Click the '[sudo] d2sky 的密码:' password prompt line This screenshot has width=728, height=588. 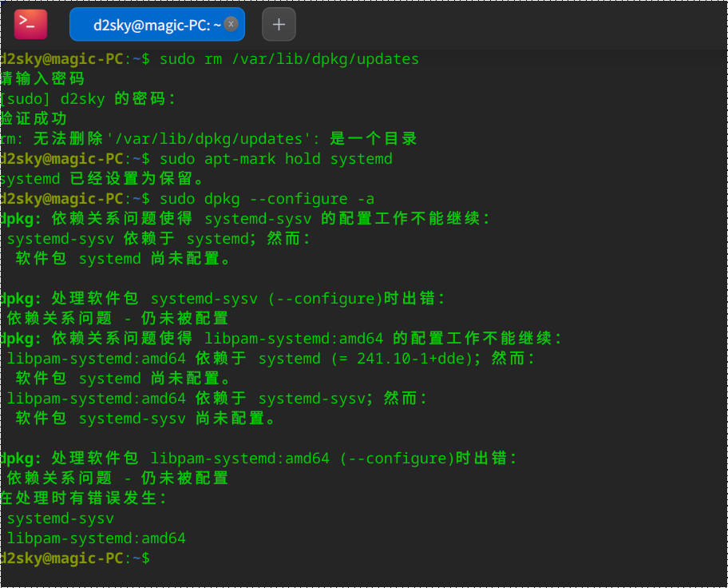[x=88, y=99]
